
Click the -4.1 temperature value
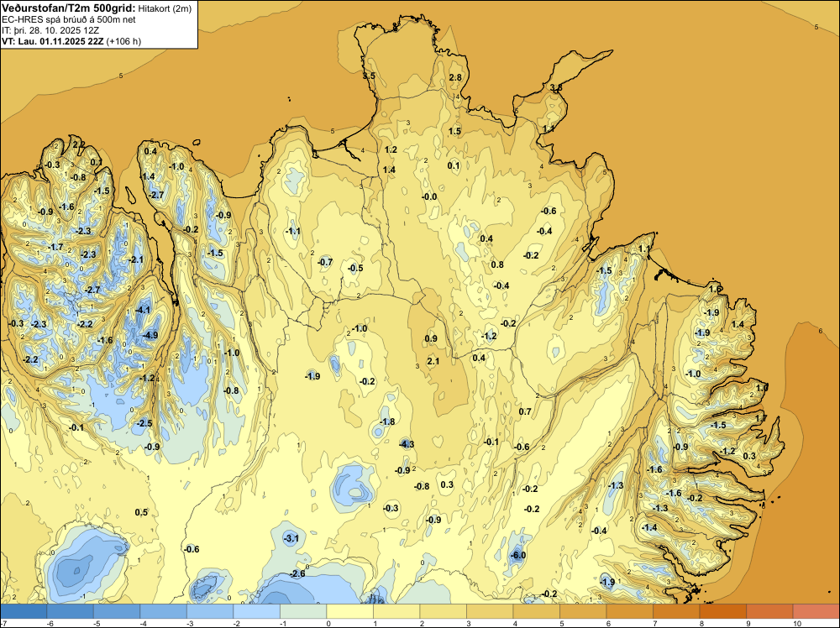(143, 310)
